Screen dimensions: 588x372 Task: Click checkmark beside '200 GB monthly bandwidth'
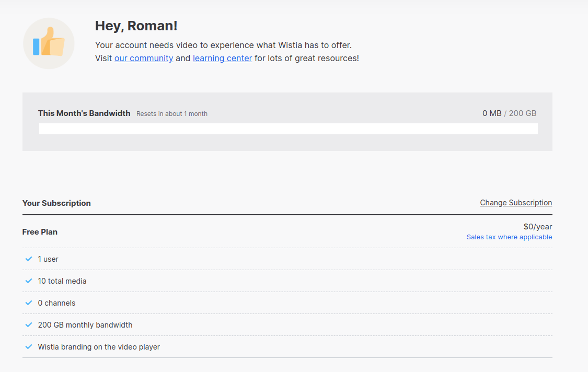pos(29,325)
